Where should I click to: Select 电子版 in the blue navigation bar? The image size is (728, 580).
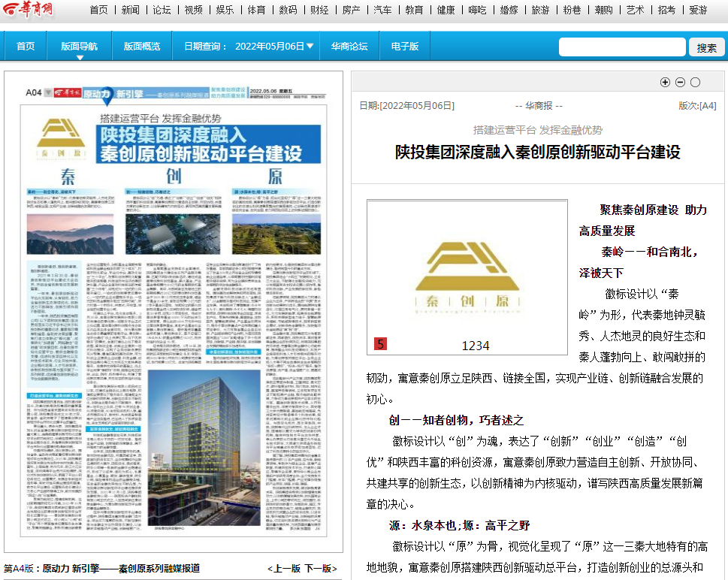[404, 47]
